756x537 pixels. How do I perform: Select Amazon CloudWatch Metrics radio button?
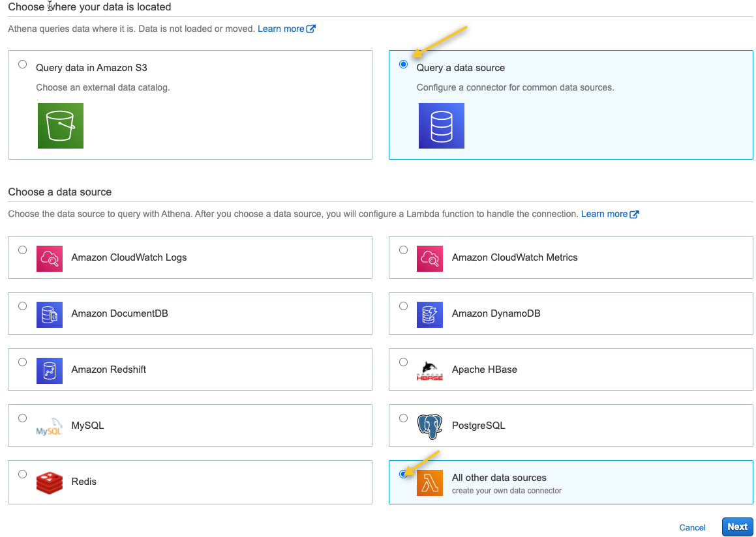coord(404,250)
